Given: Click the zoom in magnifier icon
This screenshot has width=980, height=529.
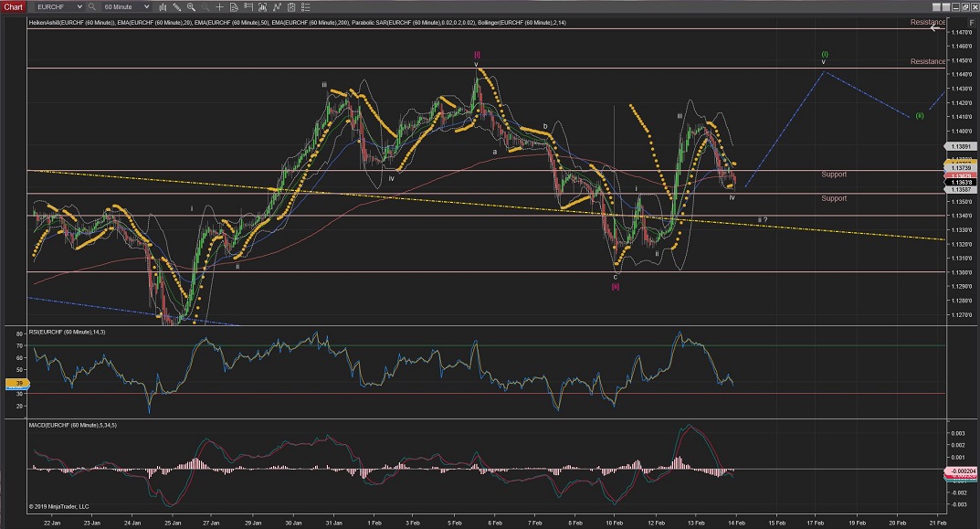Looking at the screenshot, I should click(x=191, y=7).
